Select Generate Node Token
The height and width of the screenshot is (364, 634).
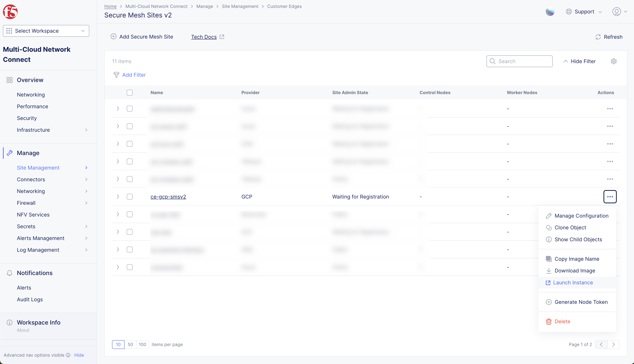point(577,302)
